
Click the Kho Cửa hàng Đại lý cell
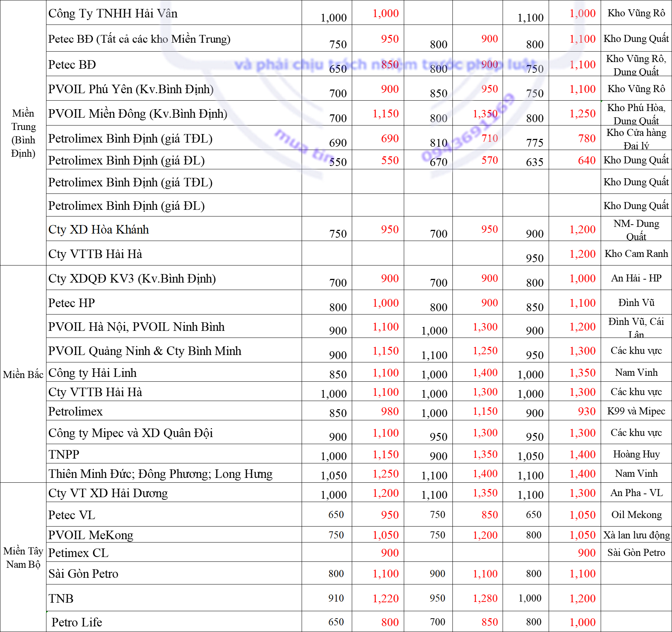636,138
